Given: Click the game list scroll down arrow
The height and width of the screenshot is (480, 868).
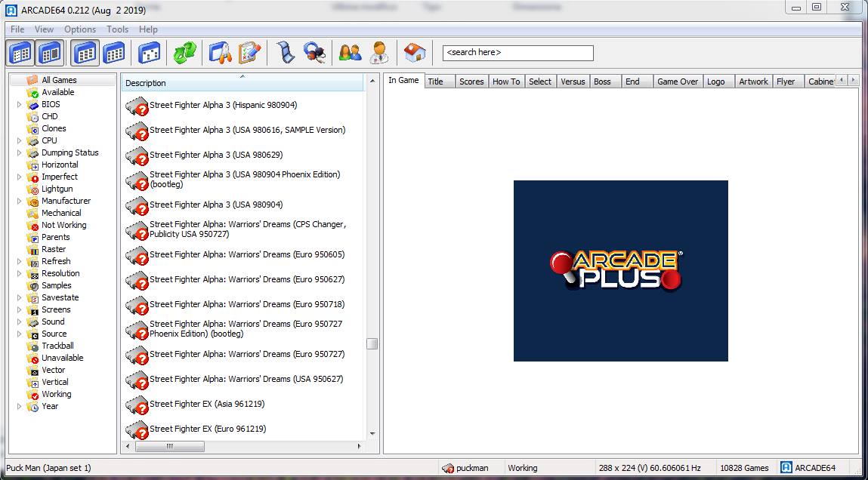Looking at the screenshot, I should click(x=372, y=434).
